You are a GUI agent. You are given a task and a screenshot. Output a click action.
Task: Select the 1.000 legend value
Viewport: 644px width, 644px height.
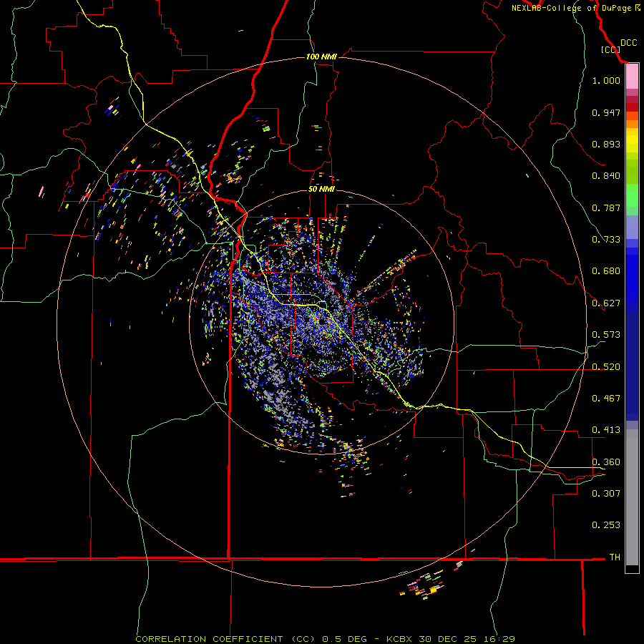606,80
